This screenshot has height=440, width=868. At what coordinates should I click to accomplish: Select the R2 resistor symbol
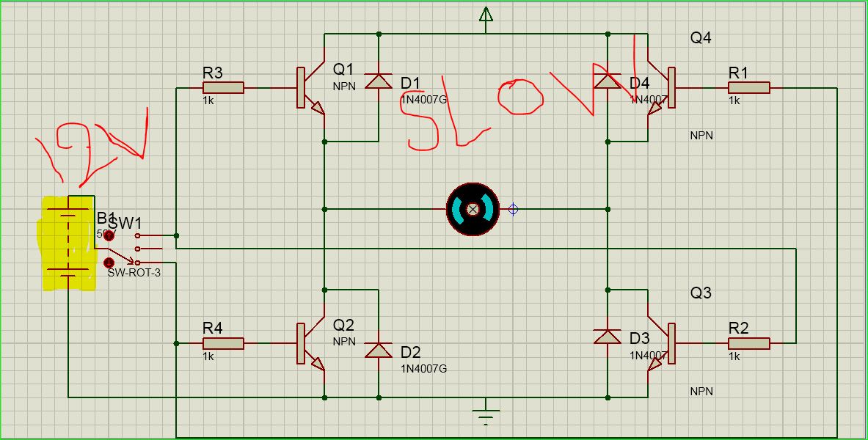[749, 344]
